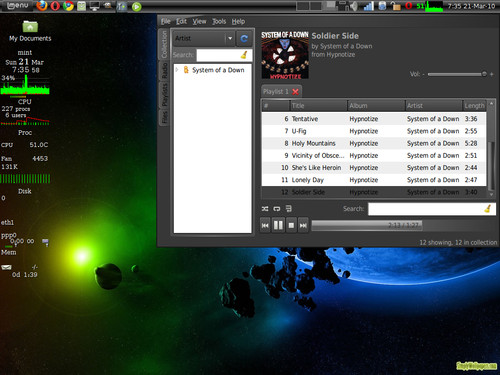Image resolution: width=500 pixels, height=375 pixels.
Task: Switch to the Radio side tab
Action: click(x=164, y=71)
